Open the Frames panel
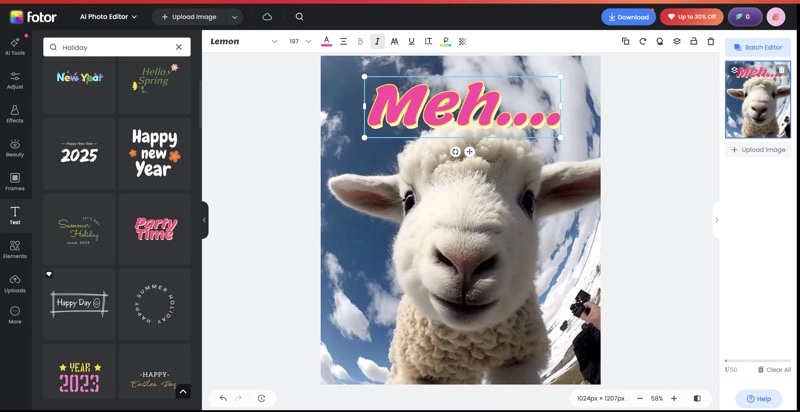This screenshot has width=800, height=412. 15,182
